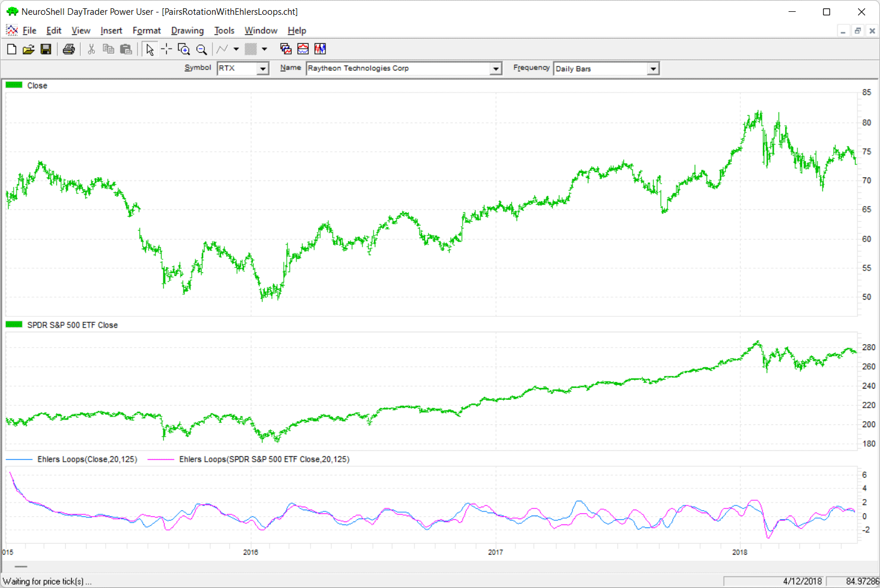Open the Tools menu
The image size is (880, 588).
coord(224,30)
